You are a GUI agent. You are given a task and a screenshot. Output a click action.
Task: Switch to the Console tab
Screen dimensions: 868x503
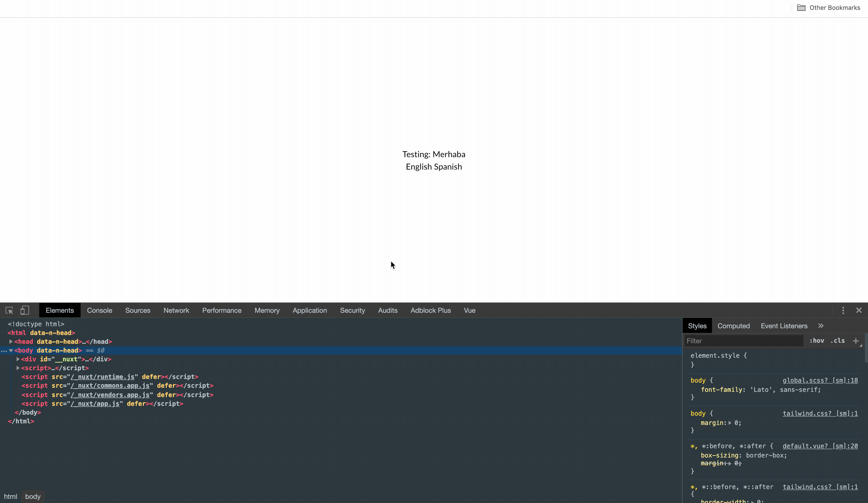coord(99,310)
